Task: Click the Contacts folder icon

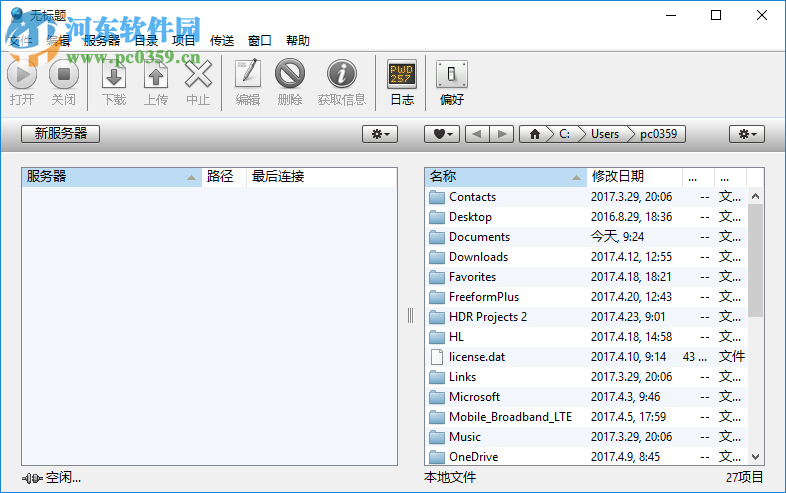Action: click(437, 197)
